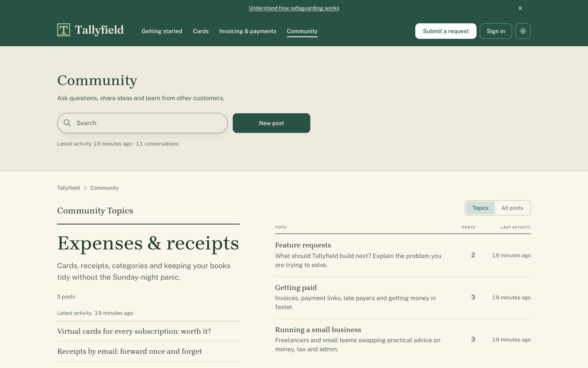The image size is (588, 368).
Task: Open the Receipts by email post
Action: tap(129, 351)
